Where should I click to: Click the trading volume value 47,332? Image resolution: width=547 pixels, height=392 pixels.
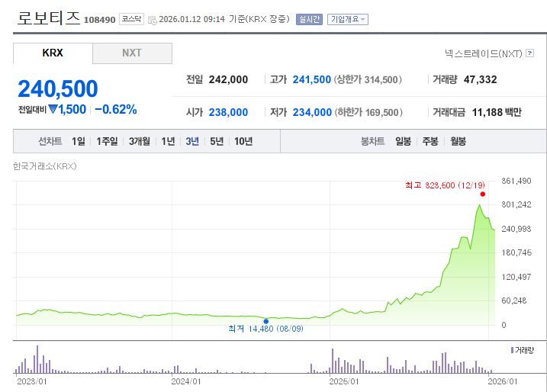[x=480, y=79]
